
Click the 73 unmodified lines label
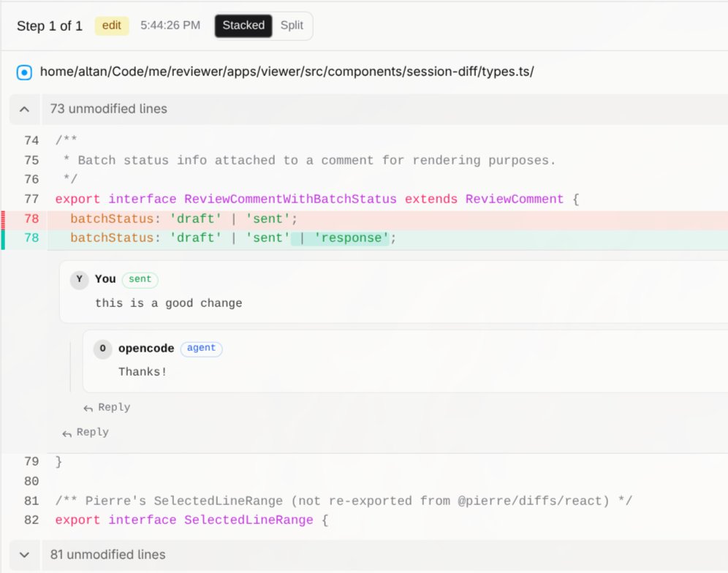(x=108, y=109)
